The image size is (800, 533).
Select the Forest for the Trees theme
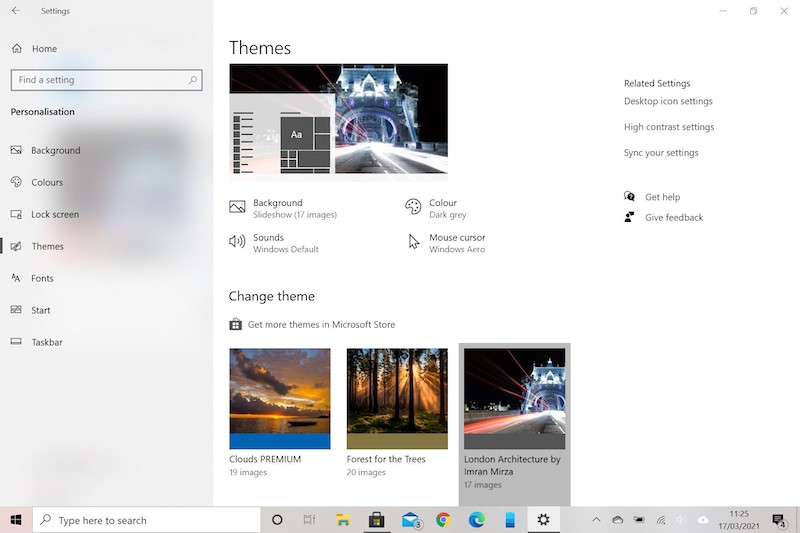pos(397,413)
